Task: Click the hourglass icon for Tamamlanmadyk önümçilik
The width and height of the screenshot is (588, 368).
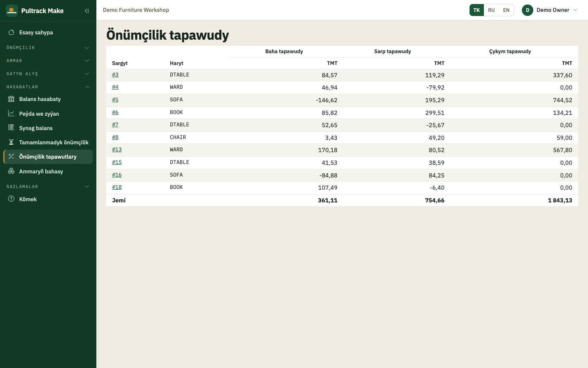Action: [11, 142]
